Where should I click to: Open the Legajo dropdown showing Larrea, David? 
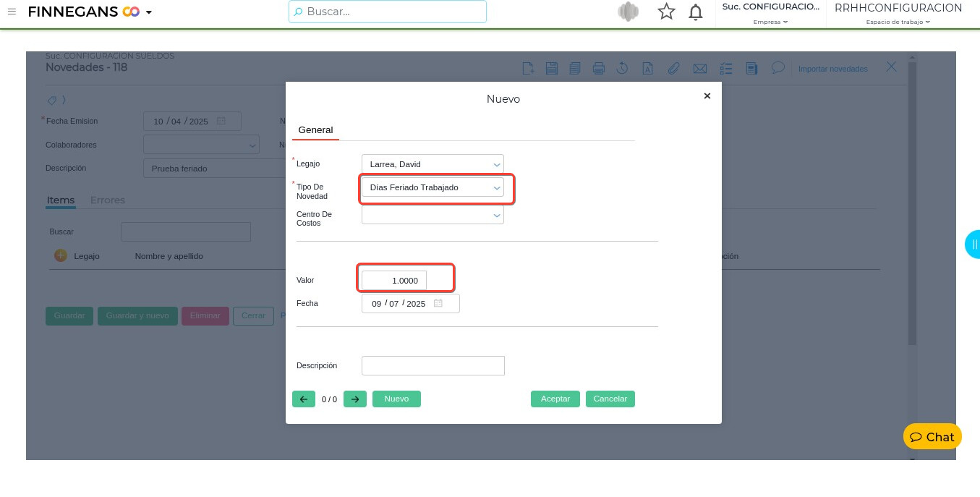[433, 164]
